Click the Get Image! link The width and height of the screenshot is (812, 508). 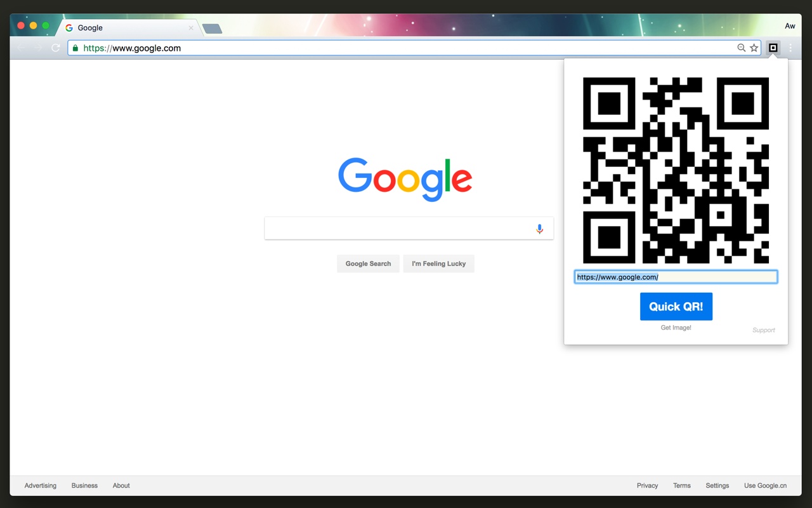pos(676,328)
